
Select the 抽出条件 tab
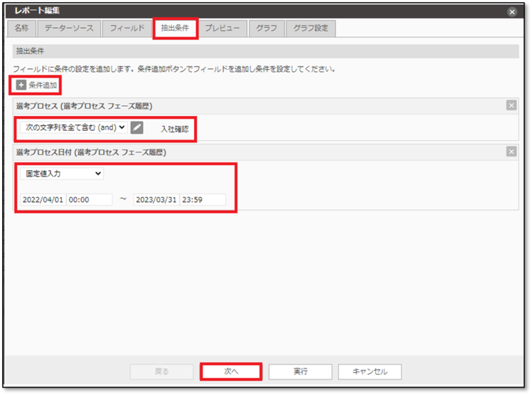click(x=175, y=28)
